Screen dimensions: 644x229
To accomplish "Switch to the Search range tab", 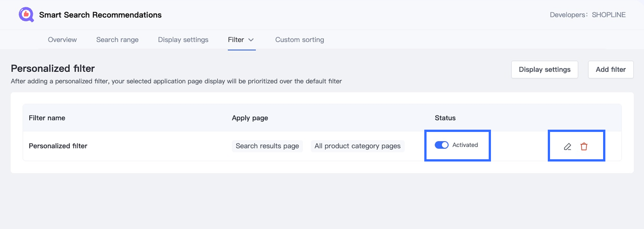I will pyautogui.click(x=117, y=40).
